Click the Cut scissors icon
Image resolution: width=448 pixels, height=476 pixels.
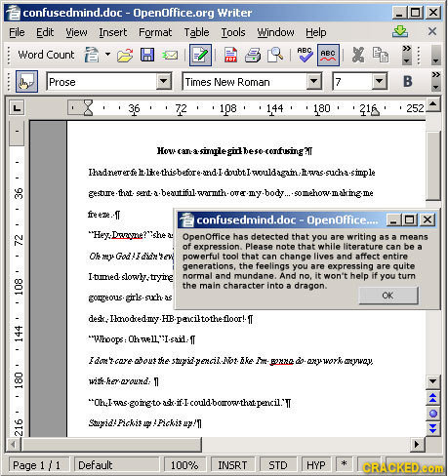pyautogui.click(x=358, y=55)
